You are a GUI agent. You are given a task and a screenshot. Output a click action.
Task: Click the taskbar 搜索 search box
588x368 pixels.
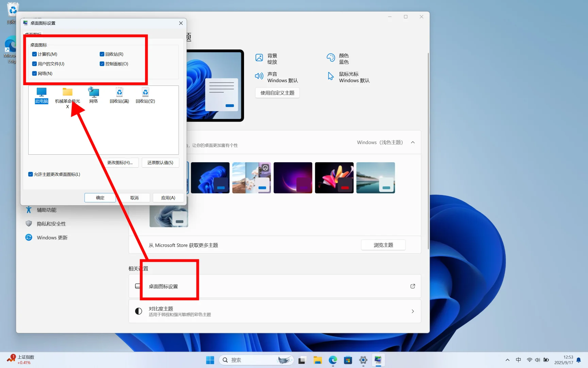point(257,360)
